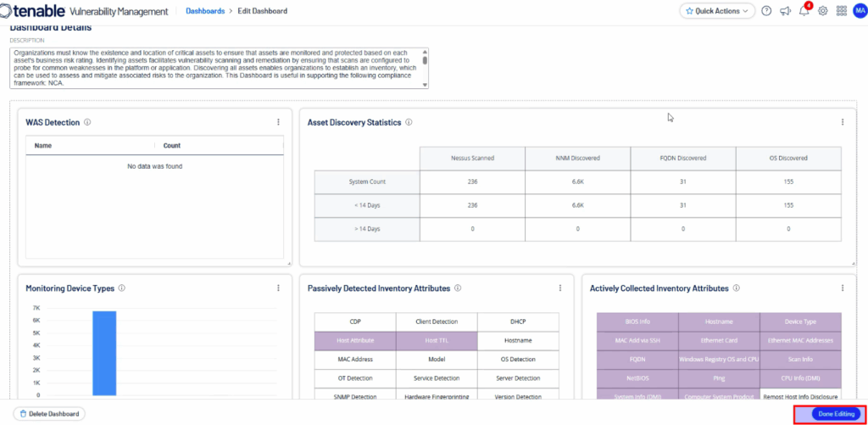Open the Quick Actions dropdown
This screenshot has width=868, height=425.
(x=716, y=11)
